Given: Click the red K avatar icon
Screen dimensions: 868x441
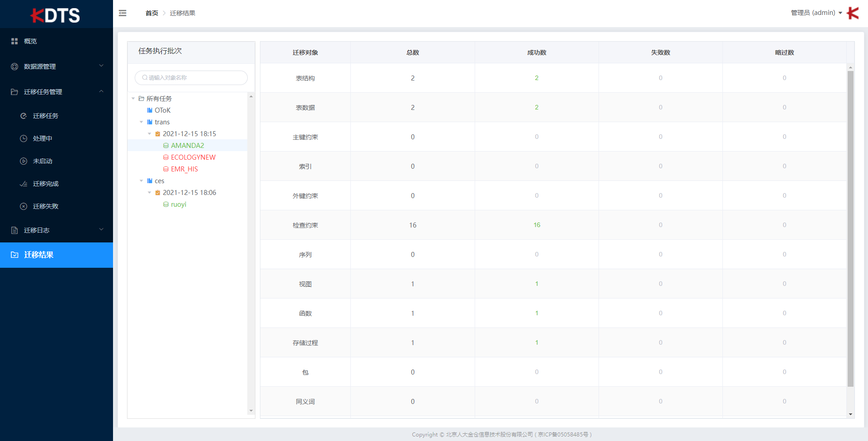Looking at the screenshot, I should tap(853, 13).
